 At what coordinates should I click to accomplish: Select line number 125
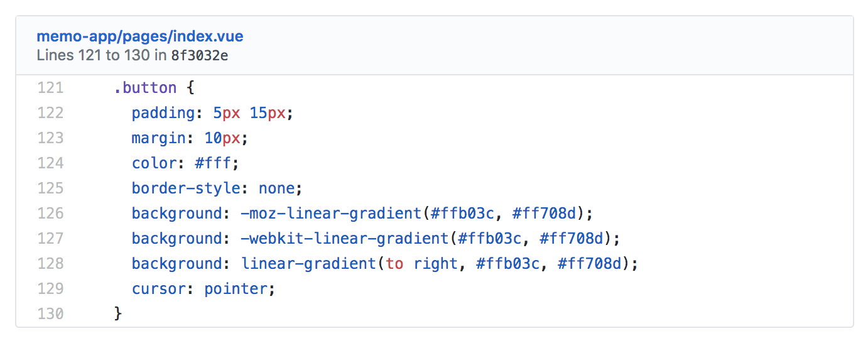click(x=50, y=188)
